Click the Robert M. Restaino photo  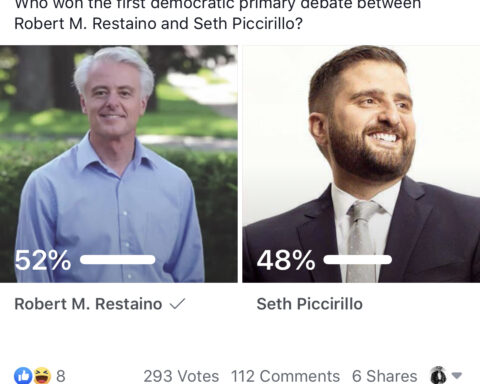119,164
